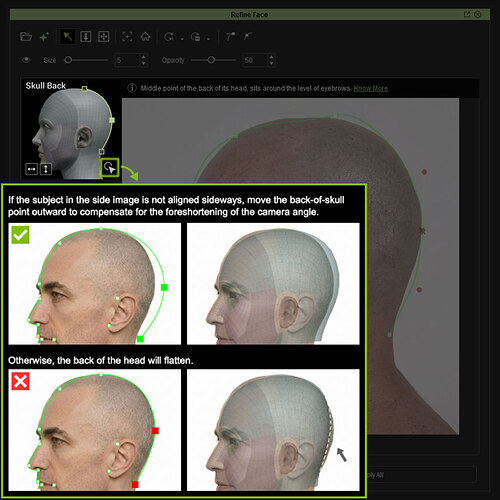Click the Opacity slider handle
This screenshot has height=500, width=500.
pos(211,60)
